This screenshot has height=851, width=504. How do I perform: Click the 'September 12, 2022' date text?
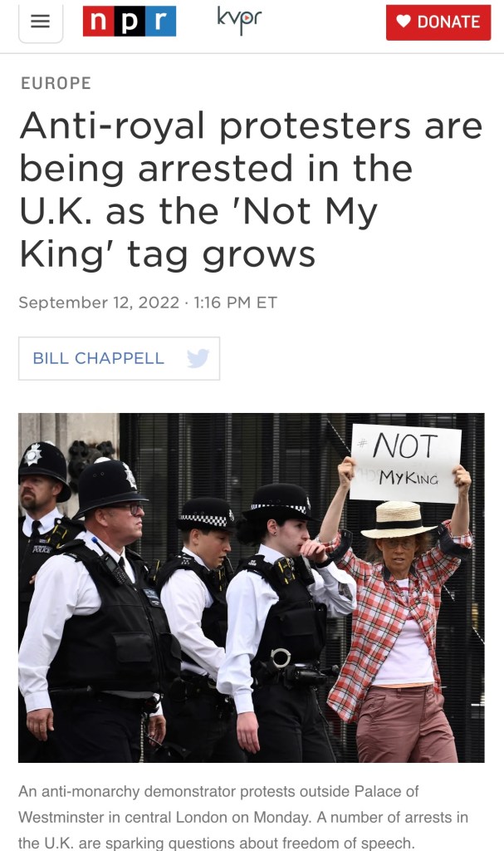99,303
